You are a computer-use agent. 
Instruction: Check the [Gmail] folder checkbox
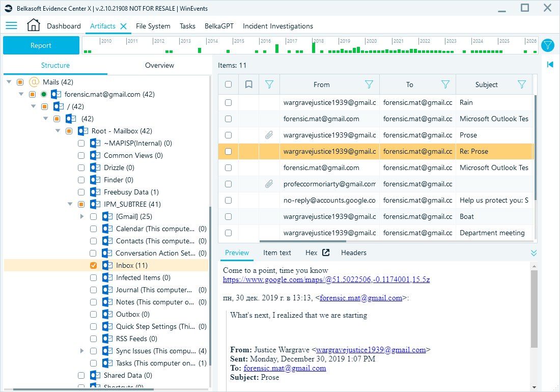pyautogui.click(x=93, y=216)
